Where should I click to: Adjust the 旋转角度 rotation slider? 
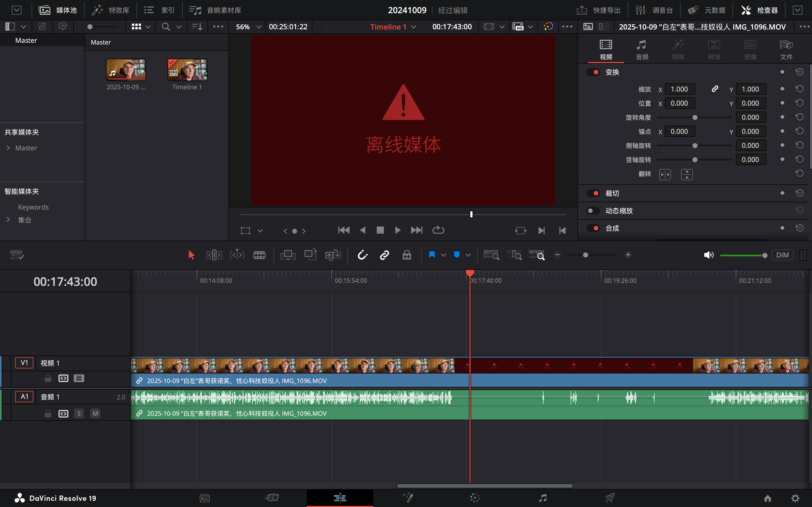click(695, 117)
